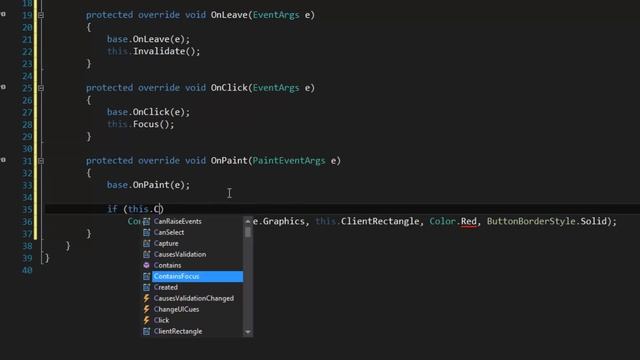640x360 pixels.
Task: Select CausesValidationChanged event suggestion
Action: pyautogui.click(x=194, y=298)
